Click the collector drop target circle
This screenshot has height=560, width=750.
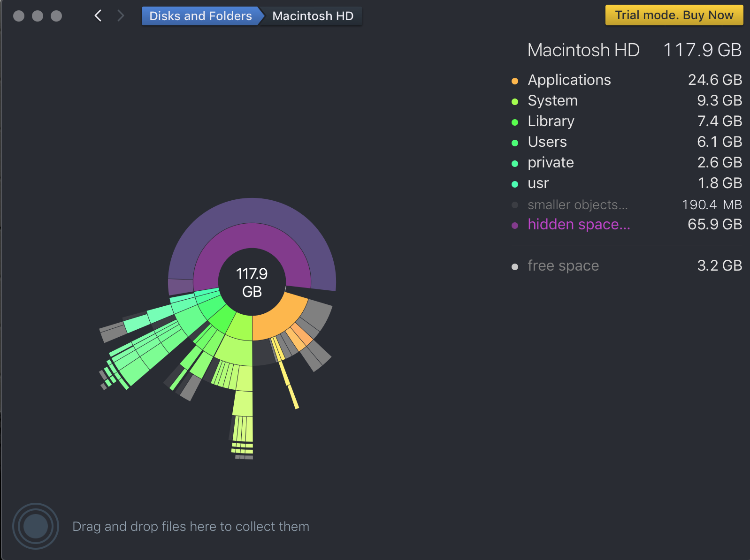pos(36,526)
